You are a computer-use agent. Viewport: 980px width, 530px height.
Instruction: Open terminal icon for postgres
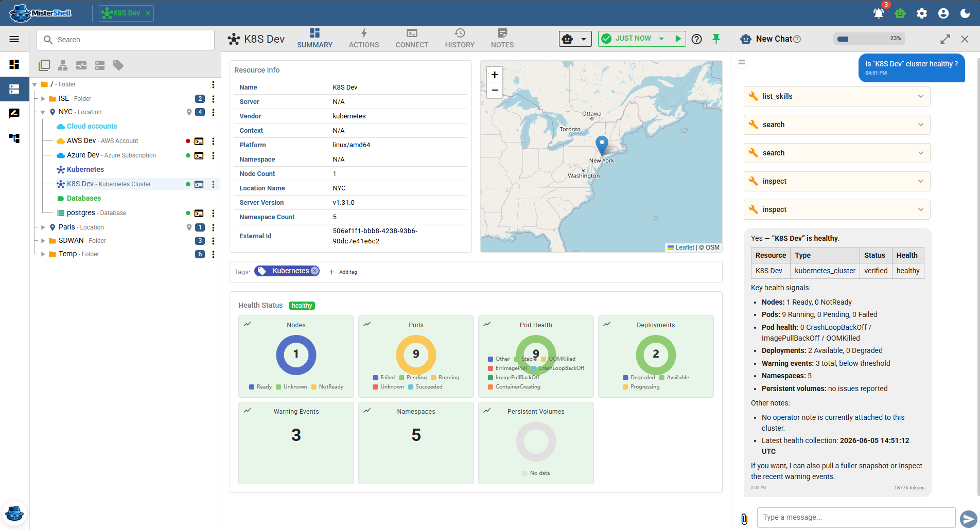(x=199, y=213)
